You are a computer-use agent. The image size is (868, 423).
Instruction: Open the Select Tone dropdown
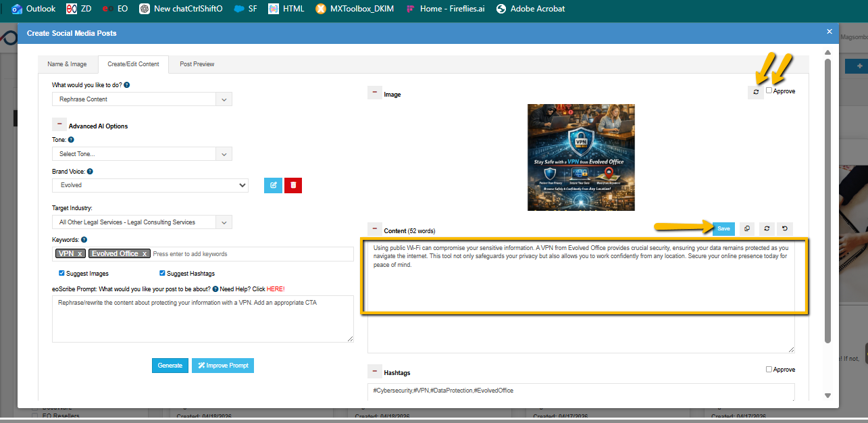142,154
